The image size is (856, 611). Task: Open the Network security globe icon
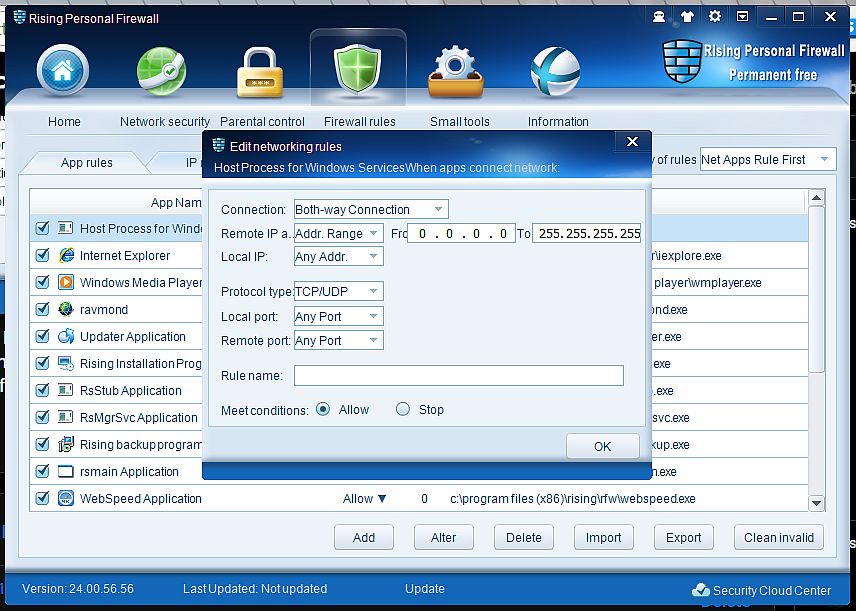(161, 71)
